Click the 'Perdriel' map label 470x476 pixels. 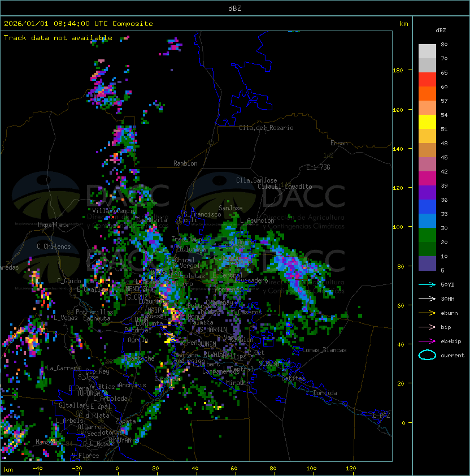pyautogui.click(x=138, y=330)
